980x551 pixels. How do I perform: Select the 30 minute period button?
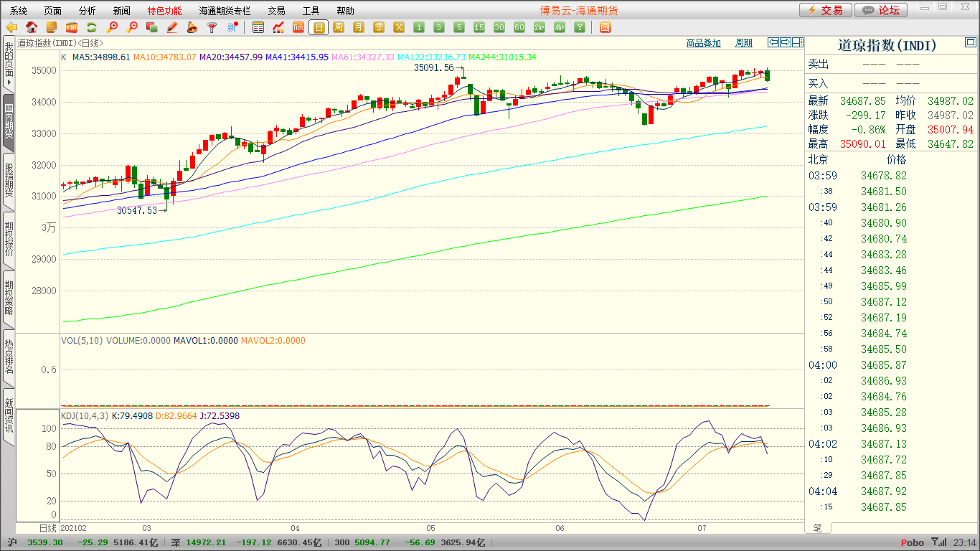tap(499, 27)
